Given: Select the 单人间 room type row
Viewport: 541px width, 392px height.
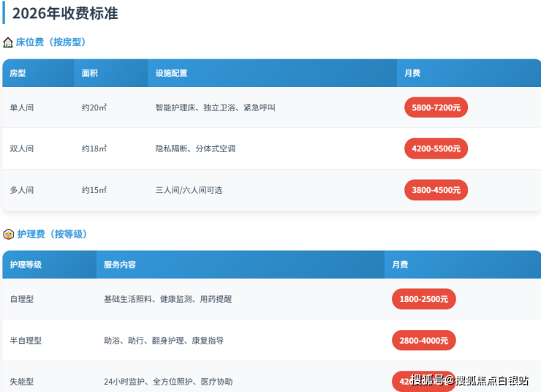Looking at the screenshot, I should [21, 108].
